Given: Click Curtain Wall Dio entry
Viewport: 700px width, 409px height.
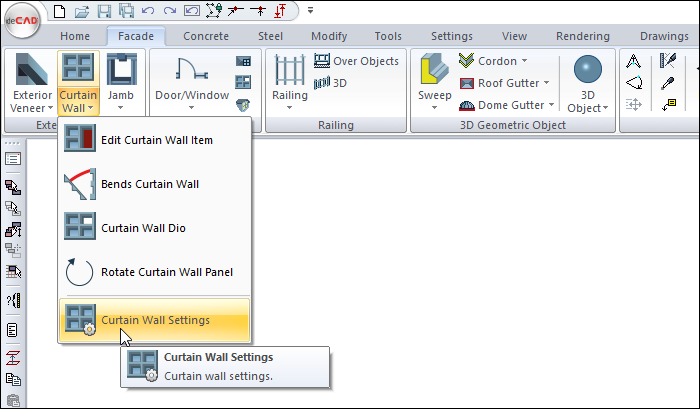Looking at the screenshot, I should [x=143, y=228].
